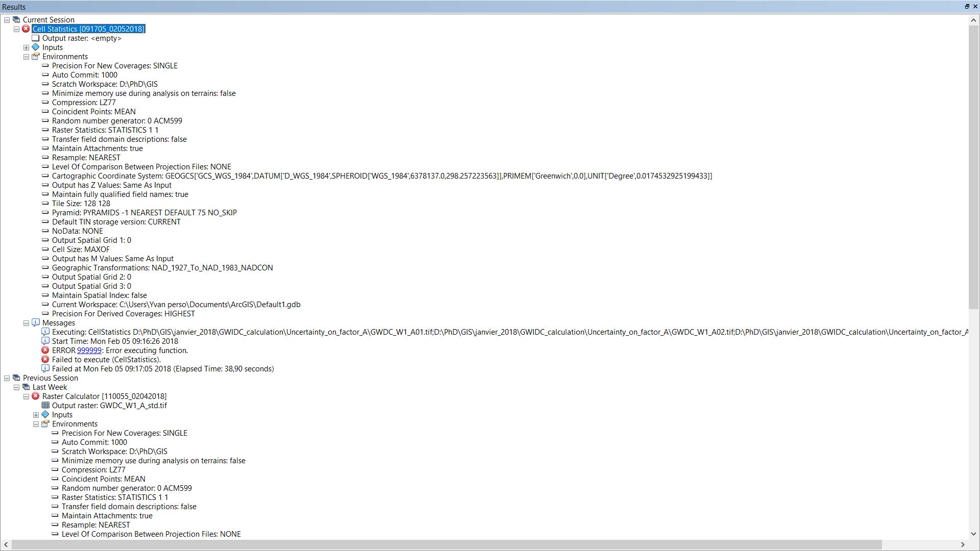980x551 pixels.
Task: Click the Inputs blue diamond icon under Cell Statistics
Action: coord(36,47)
